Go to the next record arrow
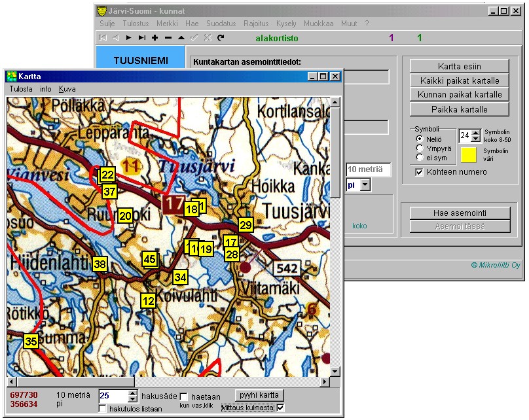 (129, 38)
